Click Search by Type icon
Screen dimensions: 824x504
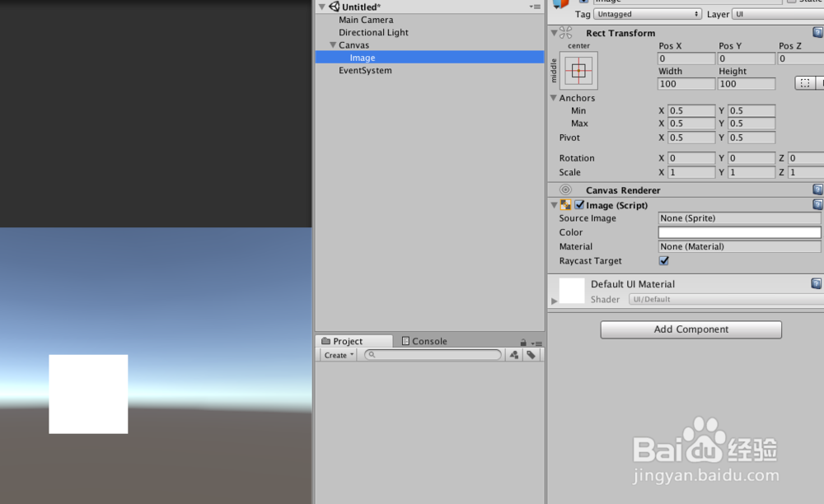[514, 356]
